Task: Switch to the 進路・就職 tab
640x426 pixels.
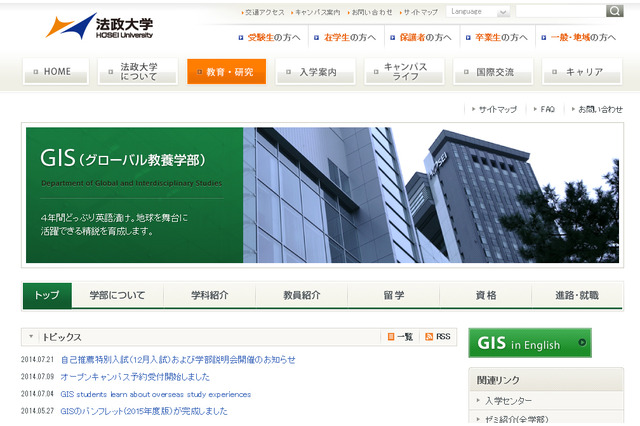Action: 577,295
